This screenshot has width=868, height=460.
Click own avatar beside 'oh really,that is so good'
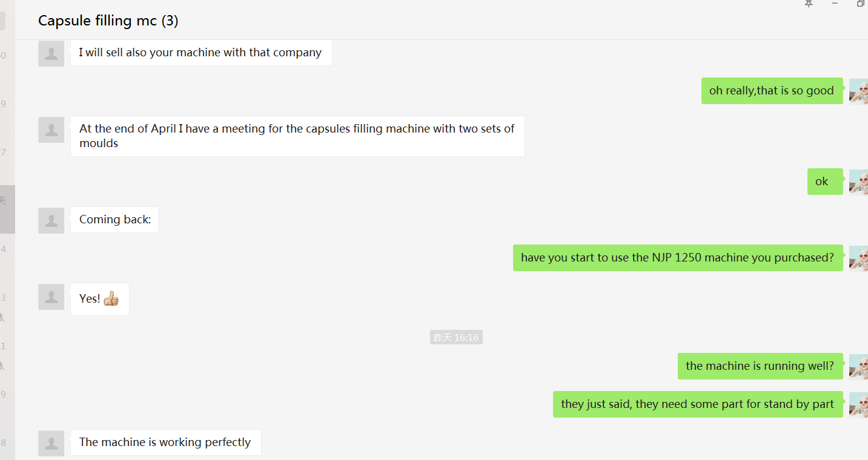pyautogui.click(x=859, y=91)
